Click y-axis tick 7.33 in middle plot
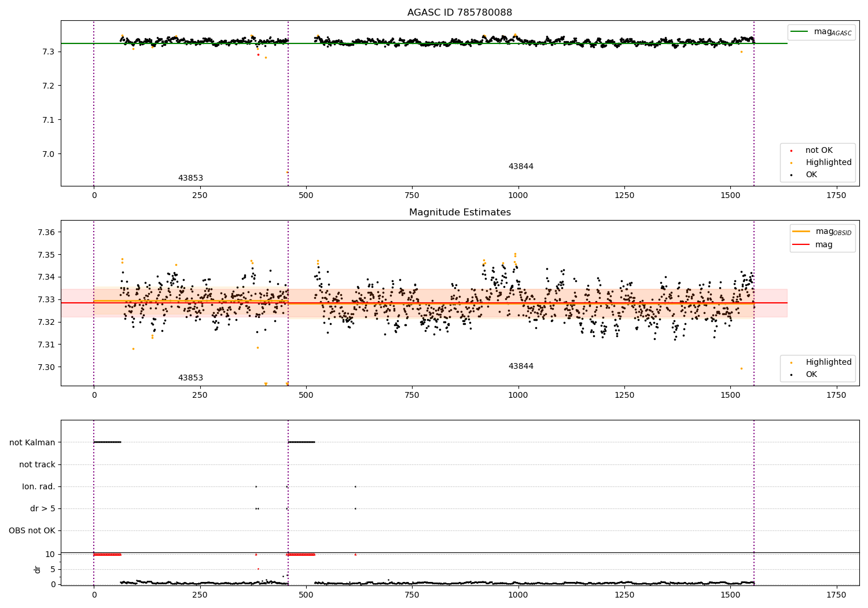 46,300
